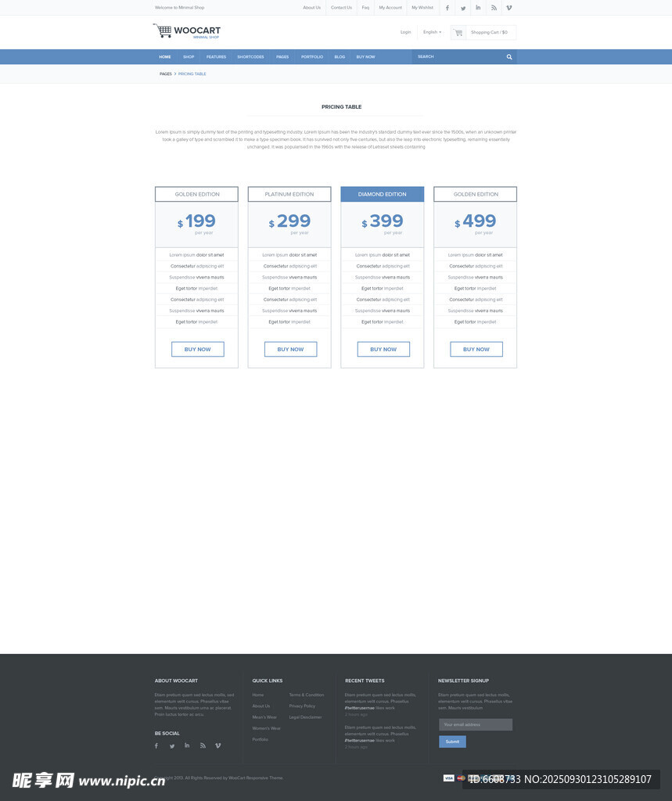Screen dimensions: 672x801
Task: Click the Vimeo icon in top header
Action: [x=508, y=8]
